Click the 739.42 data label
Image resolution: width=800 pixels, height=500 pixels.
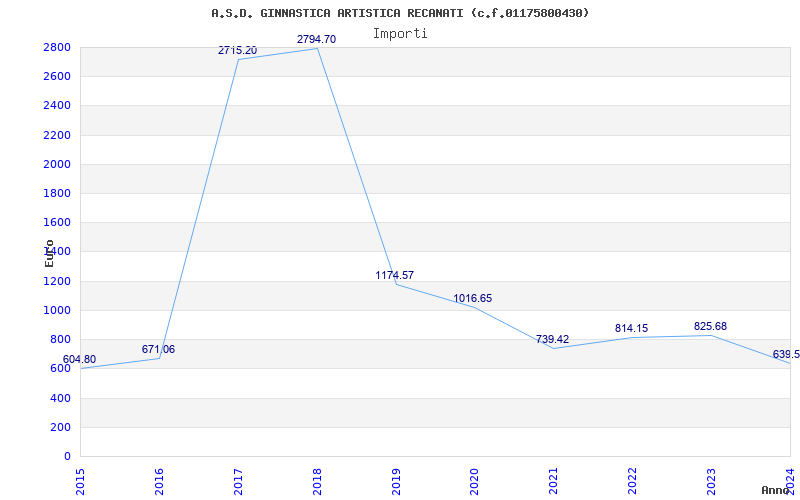[x=552, y=340]
